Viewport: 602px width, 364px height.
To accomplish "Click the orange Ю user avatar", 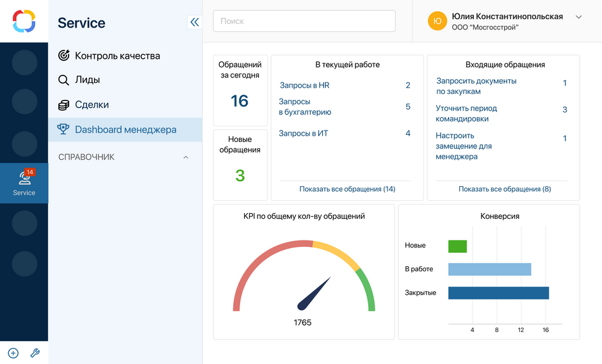I will tap(437, 21).
